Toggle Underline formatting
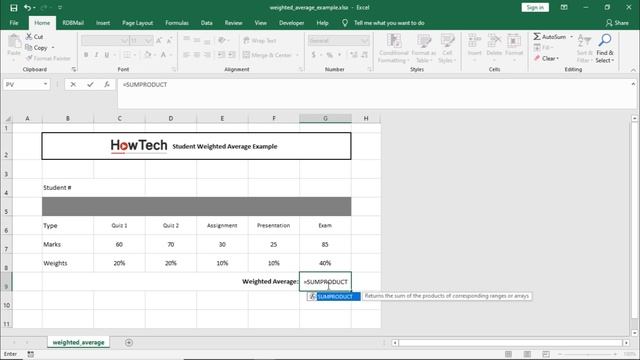Viewport: 640px width, 360px height. click(x=107, y=55)
